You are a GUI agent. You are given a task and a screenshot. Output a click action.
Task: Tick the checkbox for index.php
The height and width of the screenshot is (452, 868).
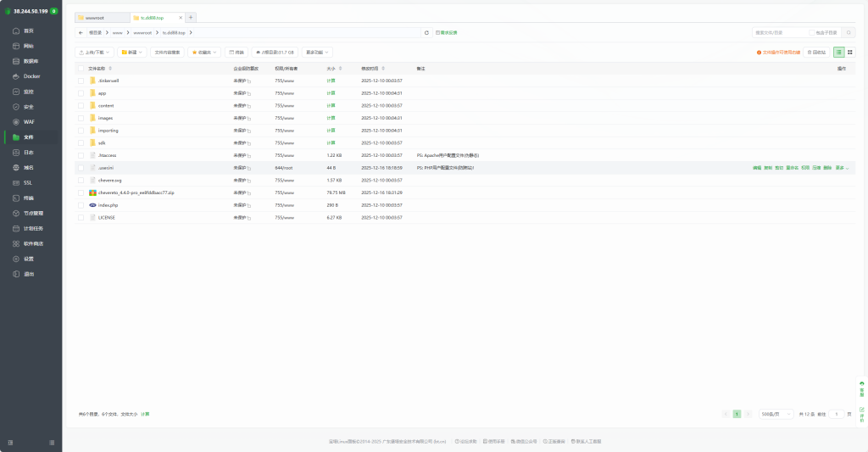click(81, 205)
